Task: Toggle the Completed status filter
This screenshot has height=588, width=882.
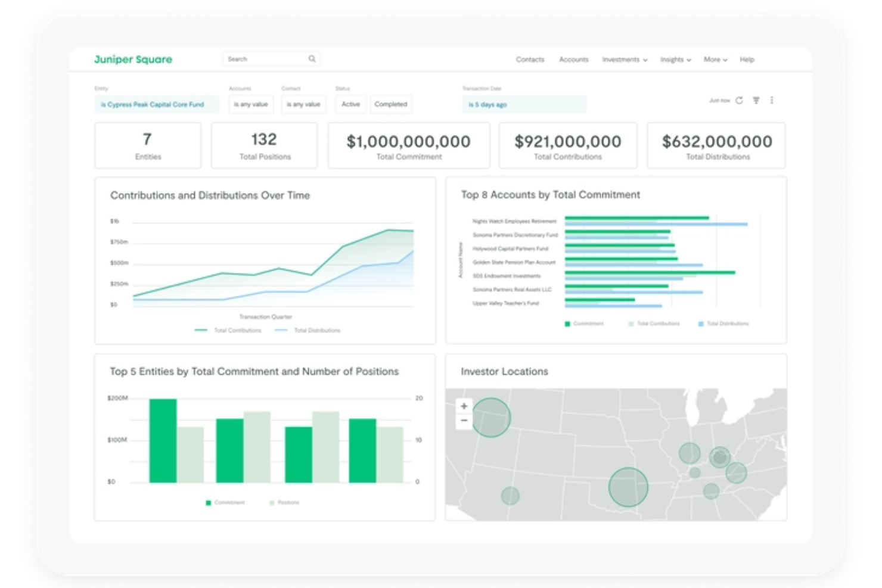Action: pos(391,104)
